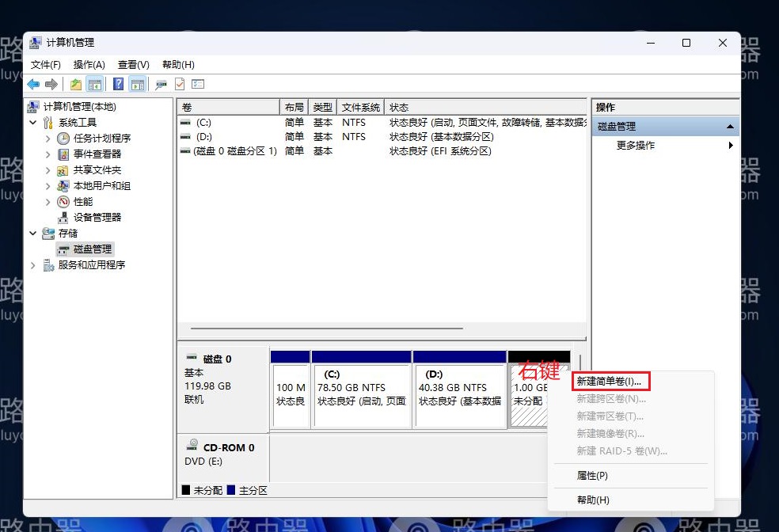Viewport: 779px width, 532px height.
Task: Maximize the 计算机管理 window
Action: click(686, 44)
